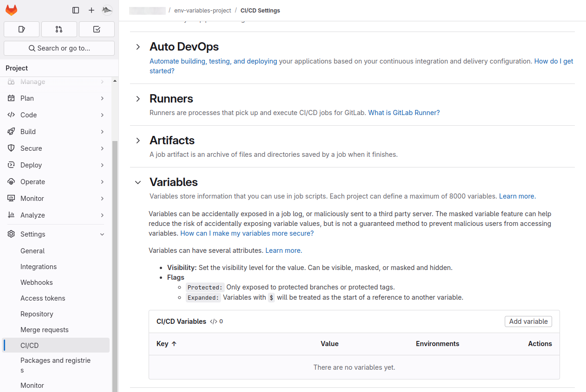Click the Manage icon in sidebar
Screen dimensions: 586x392
pos(11,82)
